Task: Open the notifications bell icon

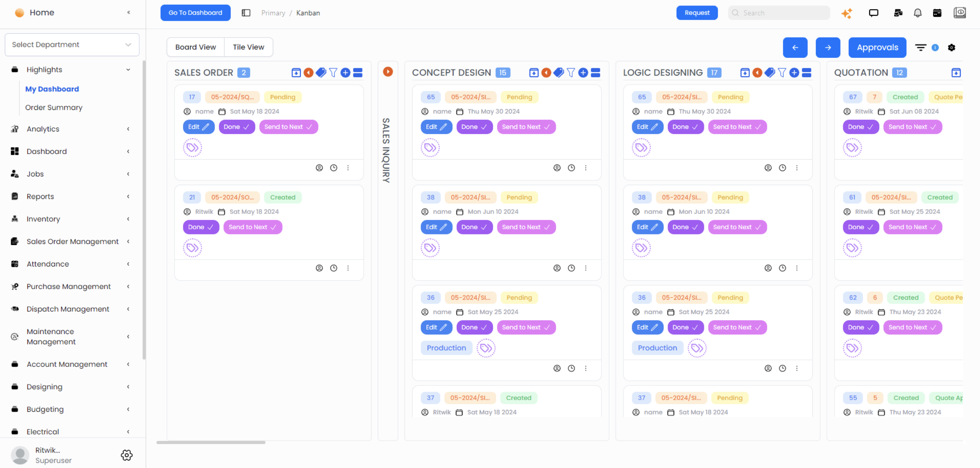Action: (918, 13)
